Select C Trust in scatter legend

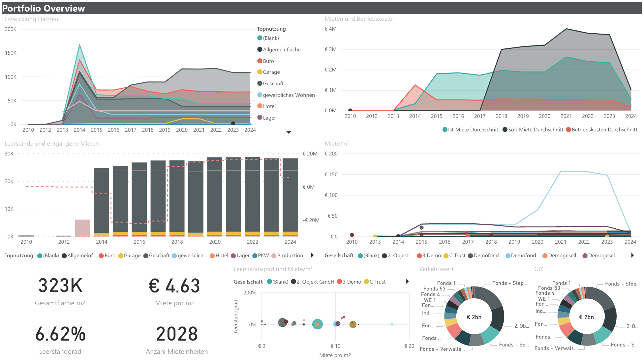click(x=375, y=282)
